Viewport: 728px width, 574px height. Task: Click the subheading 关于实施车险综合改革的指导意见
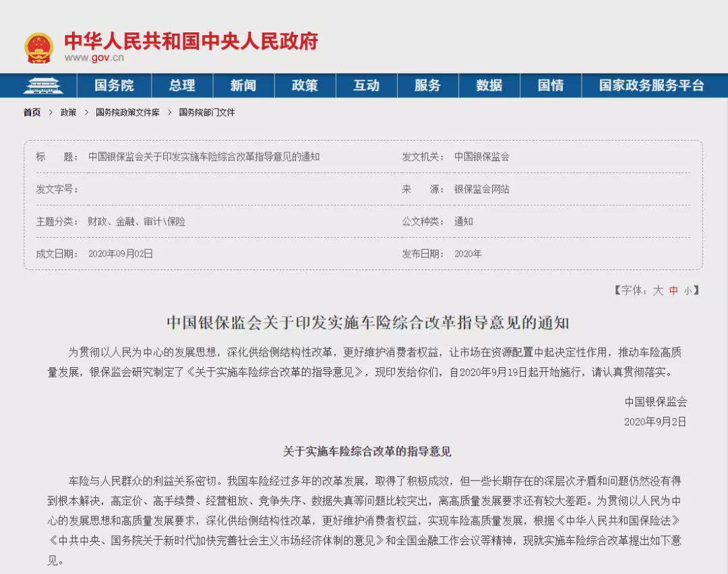coord(367,451)
